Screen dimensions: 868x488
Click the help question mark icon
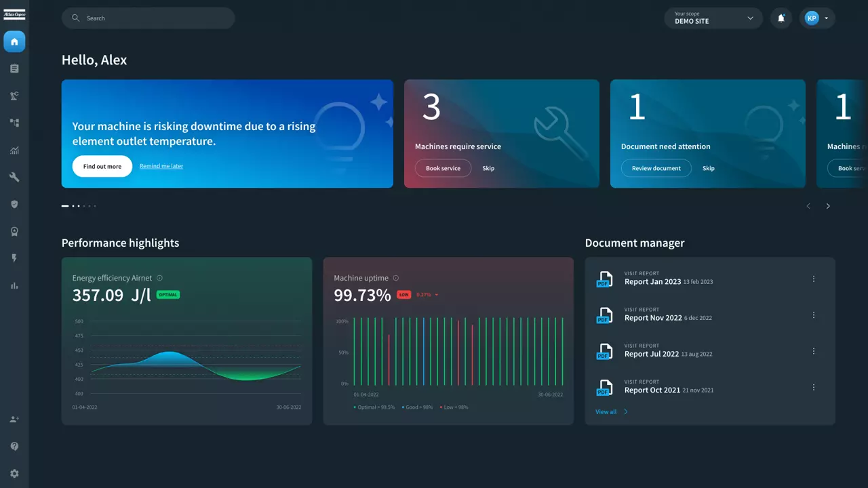click(x=14, y=447)
